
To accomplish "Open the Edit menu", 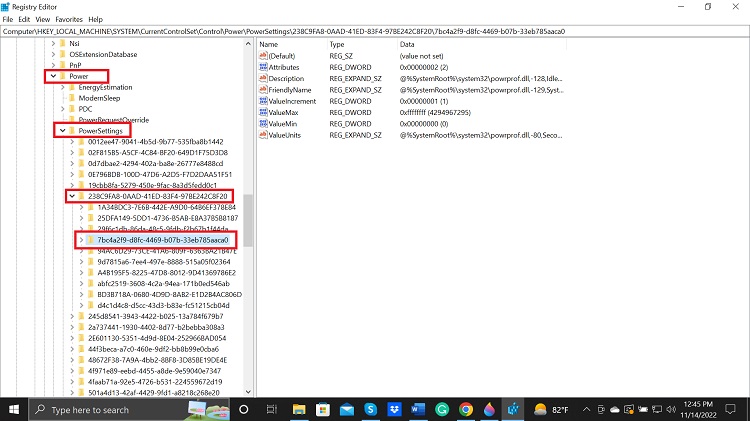I will (x=24, y=19).
